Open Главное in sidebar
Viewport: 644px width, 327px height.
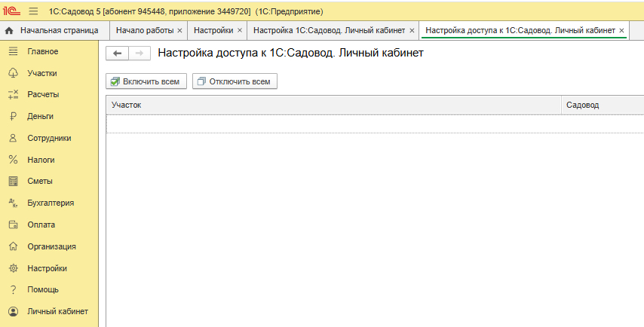[x=43, y=51]
